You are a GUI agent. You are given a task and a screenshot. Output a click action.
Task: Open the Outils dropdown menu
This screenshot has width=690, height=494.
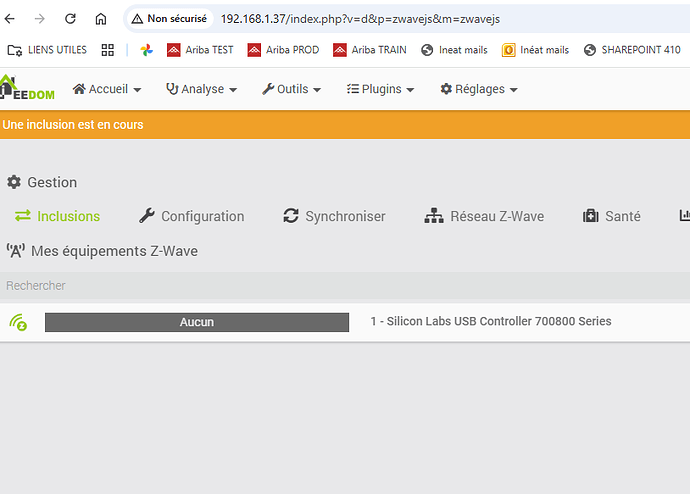pyautogui.click(x=291, y=89)
